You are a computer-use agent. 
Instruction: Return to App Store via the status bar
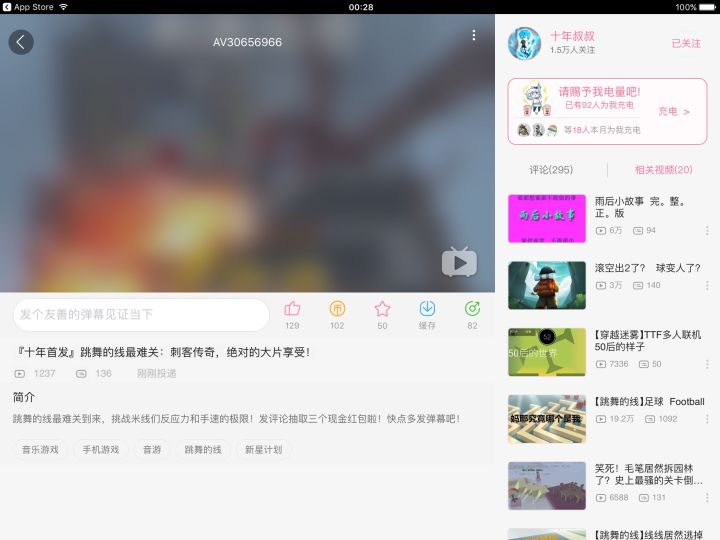point(28,7)
